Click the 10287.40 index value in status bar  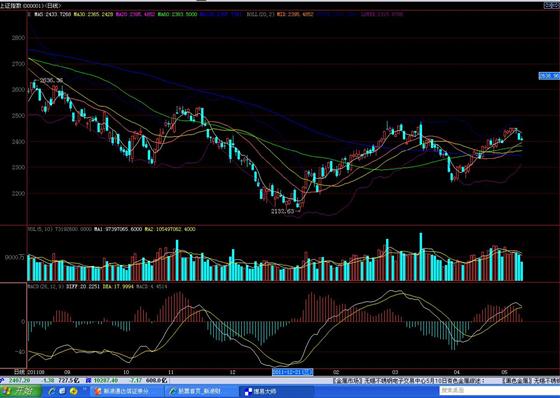pyautogui.click(x=106, y=381)
